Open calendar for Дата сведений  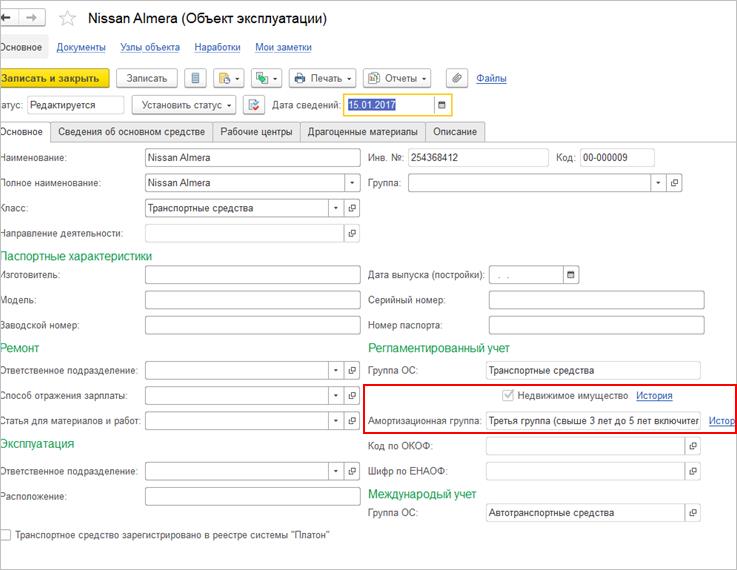(x=442, y=105)
